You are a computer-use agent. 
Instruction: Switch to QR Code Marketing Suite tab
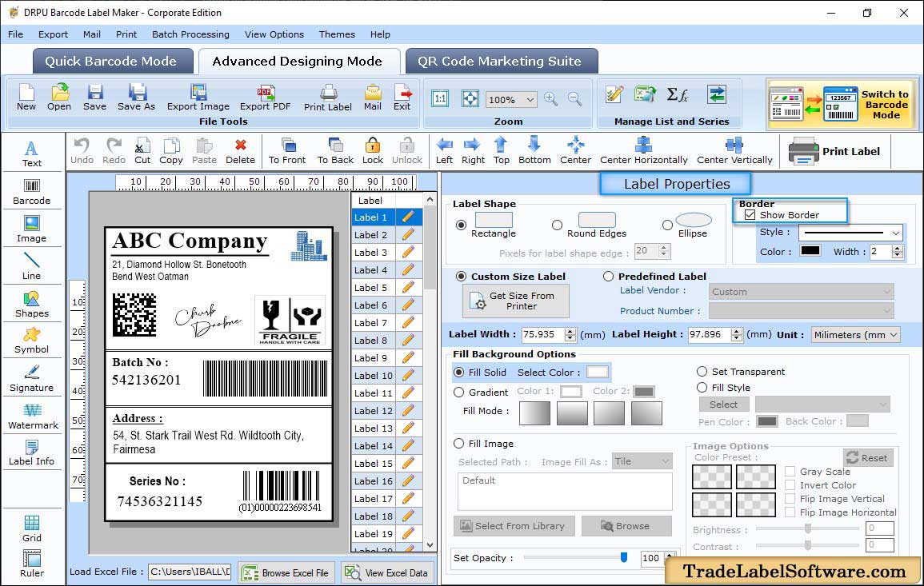coord(501,62)
